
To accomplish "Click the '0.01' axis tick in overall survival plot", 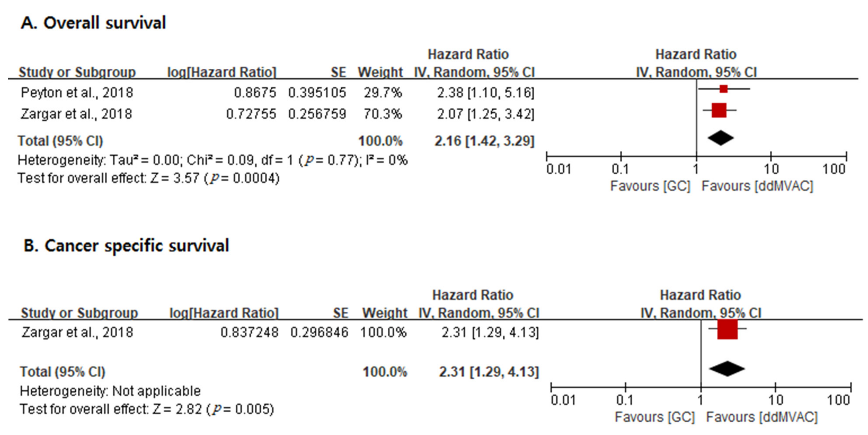I will point(559,169).
